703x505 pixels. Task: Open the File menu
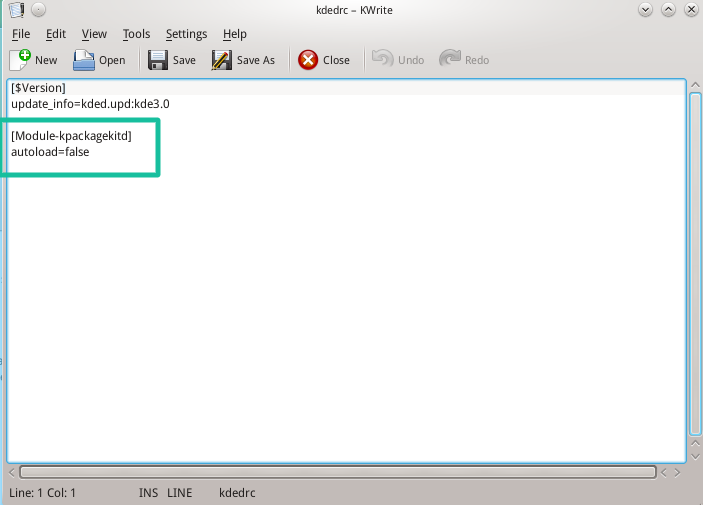[21, 34]
